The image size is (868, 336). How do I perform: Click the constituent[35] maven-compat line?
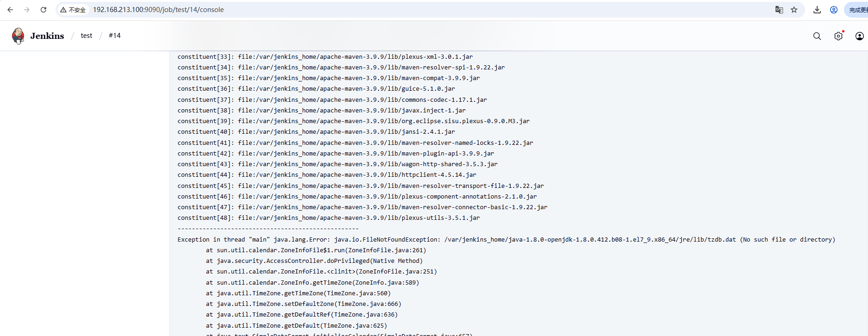point(329,78)
